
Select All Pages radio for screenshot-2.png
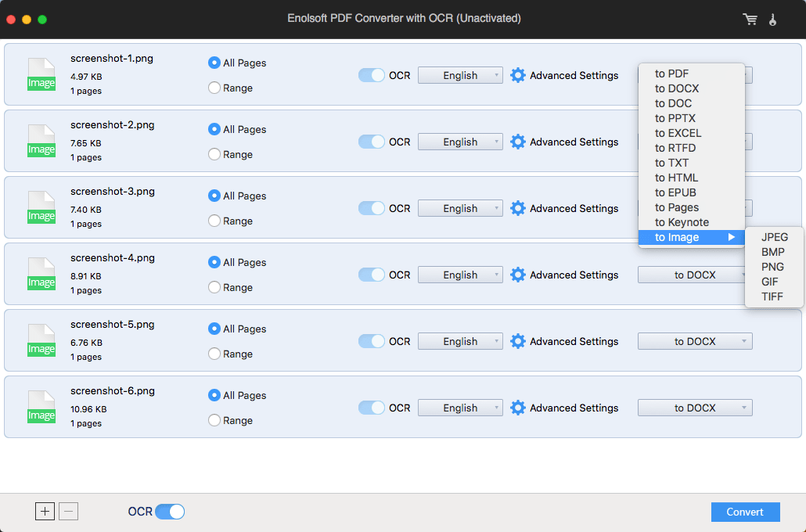click(x=214, y=129)
